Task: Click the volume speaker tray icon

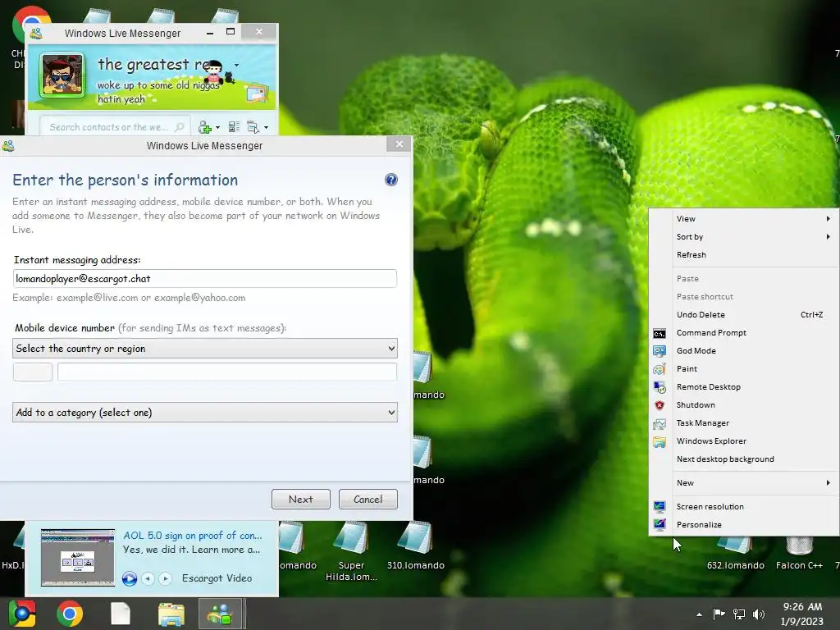Action: click(758, 614)
